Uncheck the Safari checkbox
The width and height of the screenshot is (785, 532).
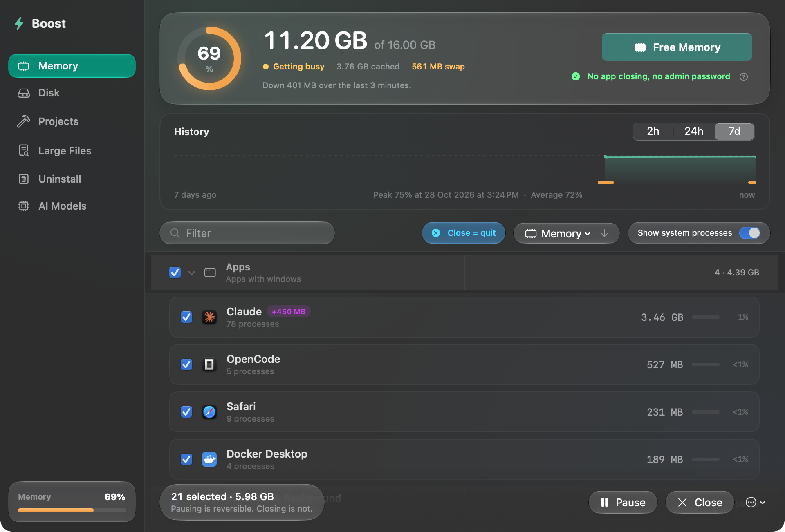pyautogui.click(x=186, y=412)
